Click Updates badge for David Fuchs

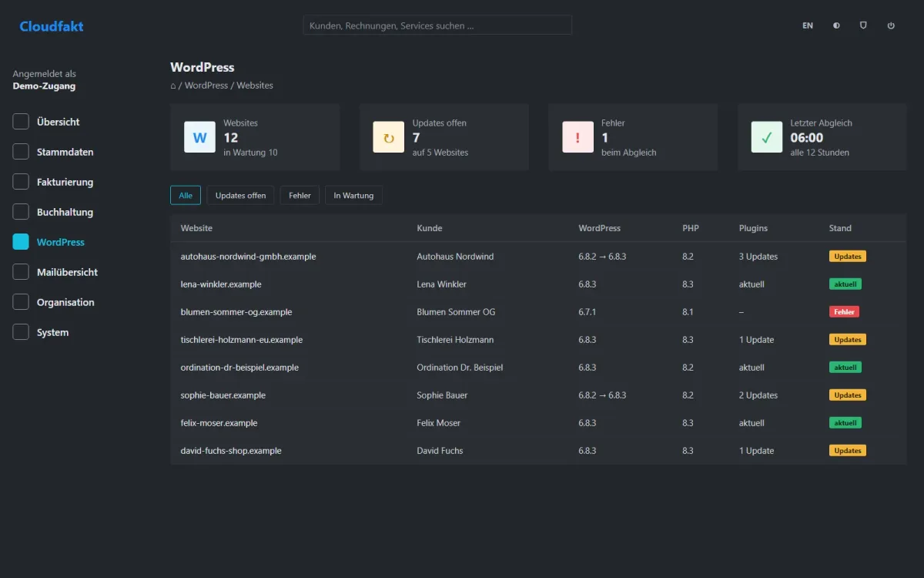pyautogui.click(x=848, y=450)
